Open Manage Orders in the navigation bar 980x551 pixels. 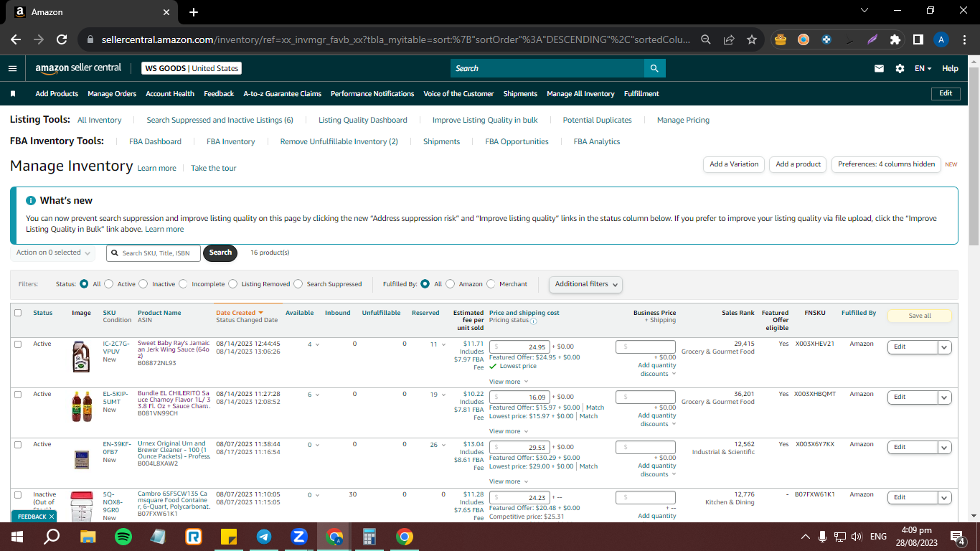click(112, 94)
